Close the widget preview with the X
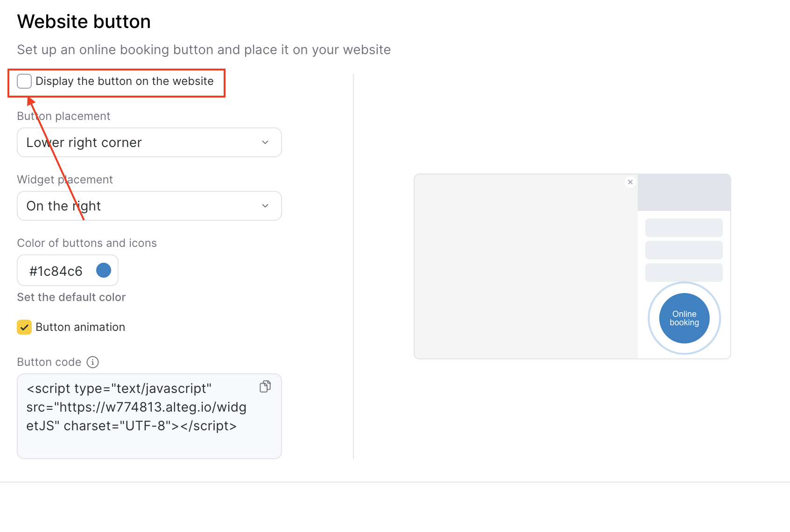790x532 pixels. [630, 182]
